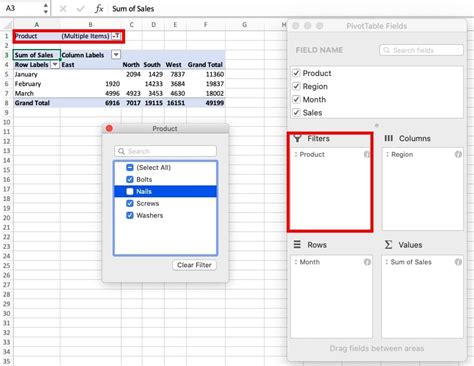
Task: Toggle the (Select All) checkbox
Action: coord(130,167)
